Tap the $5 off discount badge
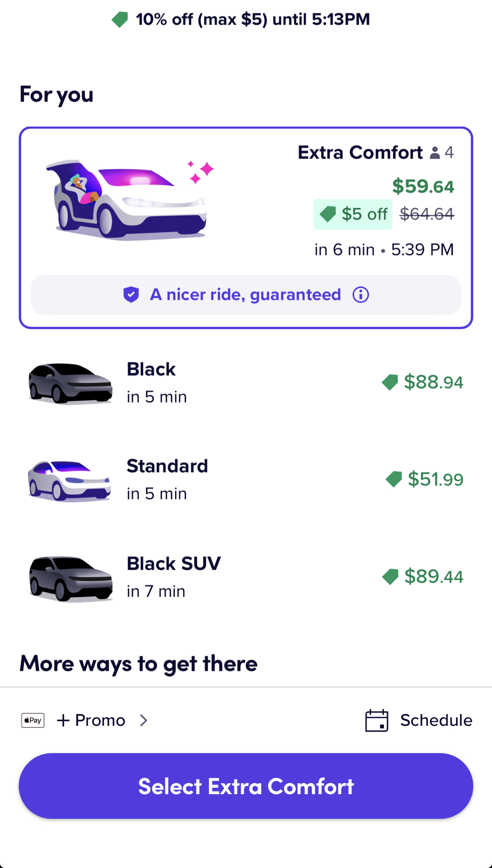492x868 pixels. (353, 214)
